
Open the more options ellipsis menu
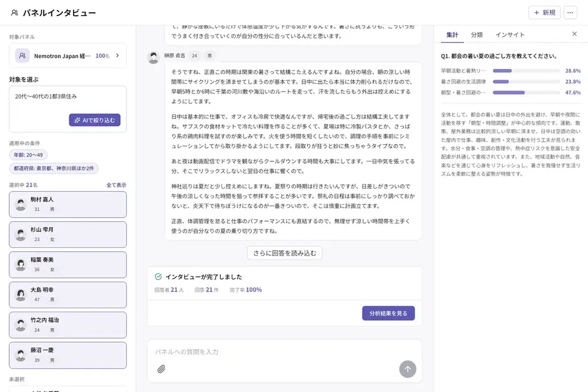click(x=570, y=13)
